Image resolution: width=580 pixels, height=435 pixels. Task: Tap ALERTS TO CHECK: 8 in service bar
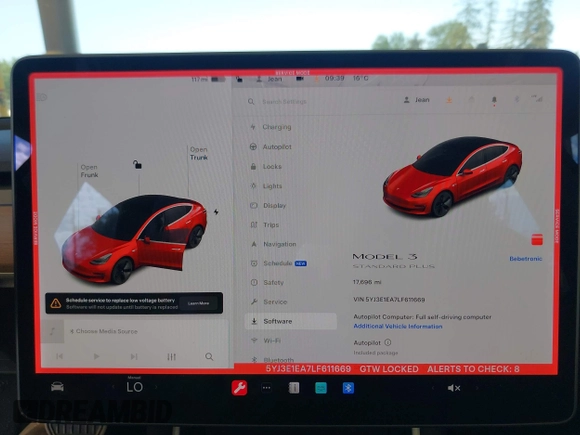473,369
